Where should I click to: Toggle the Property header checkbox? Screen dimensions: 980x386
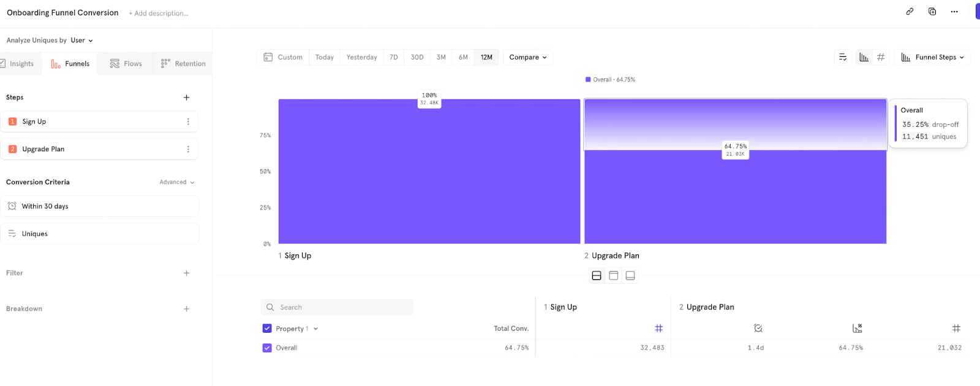pyautogui.click(x=267, y=329)
